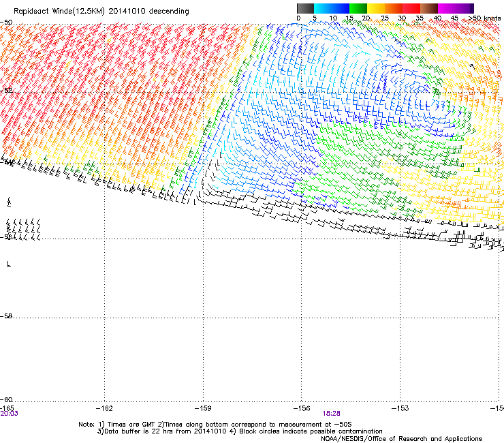Click the -60 latitude axis label

[x=6, y=400]
